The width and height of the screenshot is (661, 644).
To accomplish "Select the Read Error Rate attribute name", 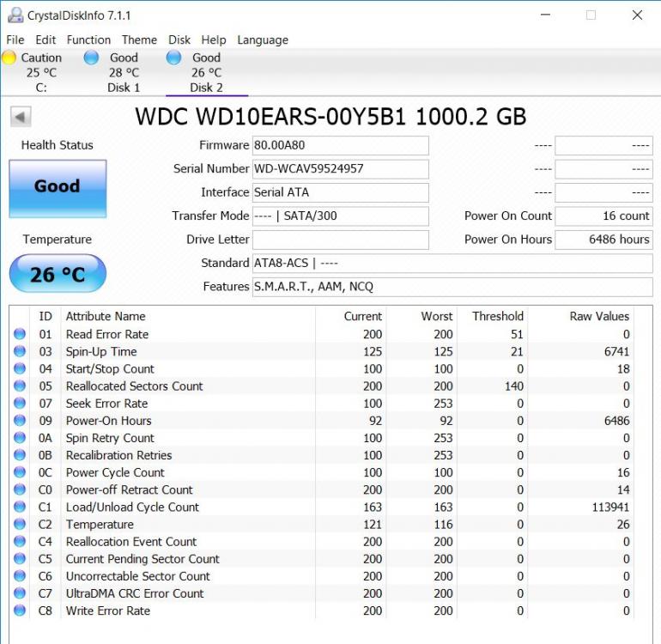I will [x=107, y=334].
